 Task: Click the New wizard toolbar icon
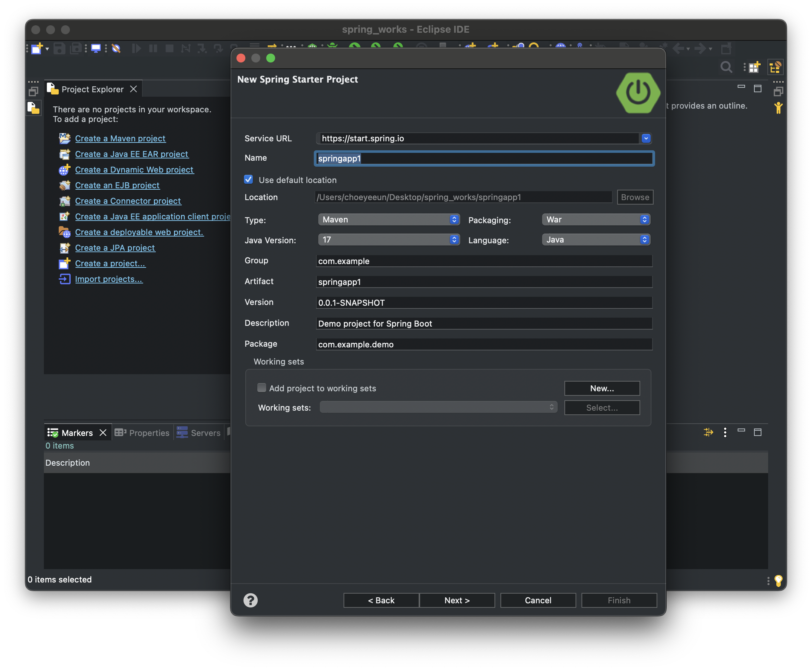37,49
